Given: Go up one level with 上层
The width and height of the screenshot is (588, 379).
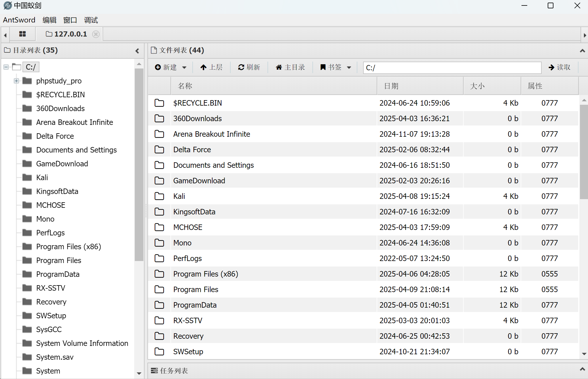Looking at the screenshot, I should tap(211, 67).
